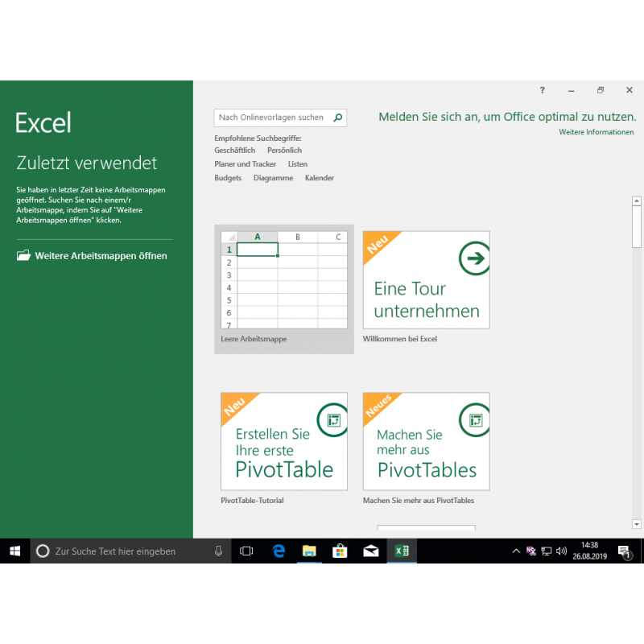
Task: Open the Windows Start menu
Action: pos(14,551)
